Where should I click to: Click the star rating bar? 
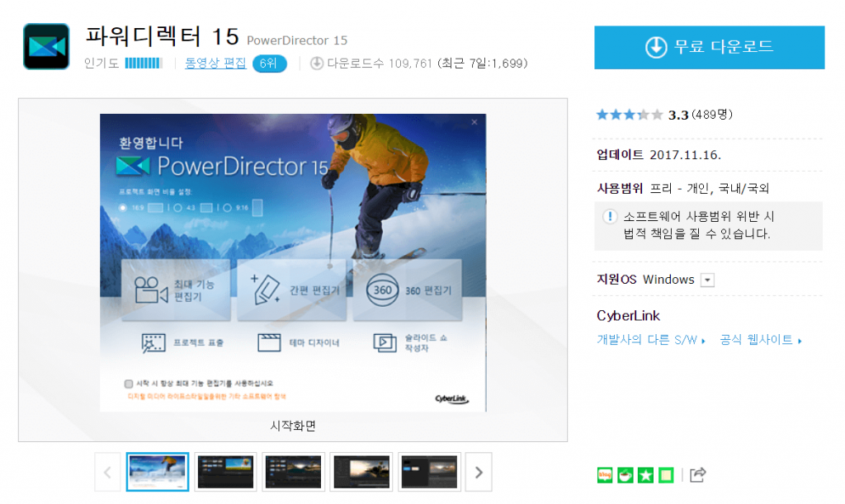tap(629, 115)
